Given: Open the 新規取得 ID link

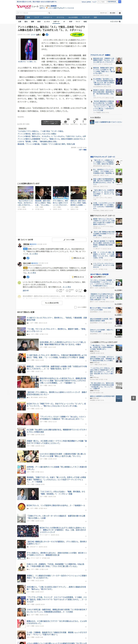Looking at the screenshot, I should [54, 6].
